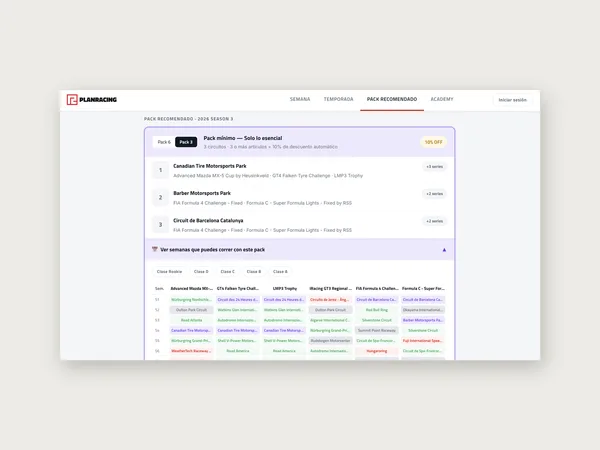The height and width of the screenshot is (450, 600).
Task: Click the GT4 Falken Tyre Challenge column header
Action: tap(238, 289)
